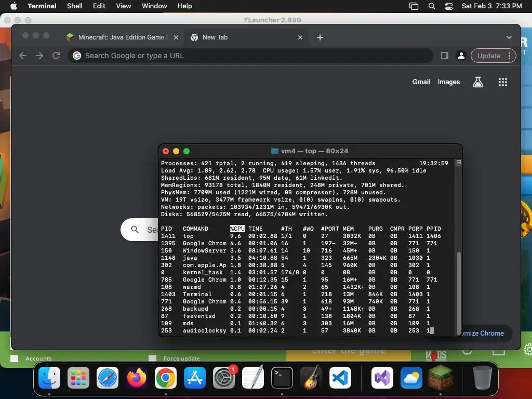Click the %CPU column header in top
The width and height of the screenshot is (532, 399).
point(237,229)
